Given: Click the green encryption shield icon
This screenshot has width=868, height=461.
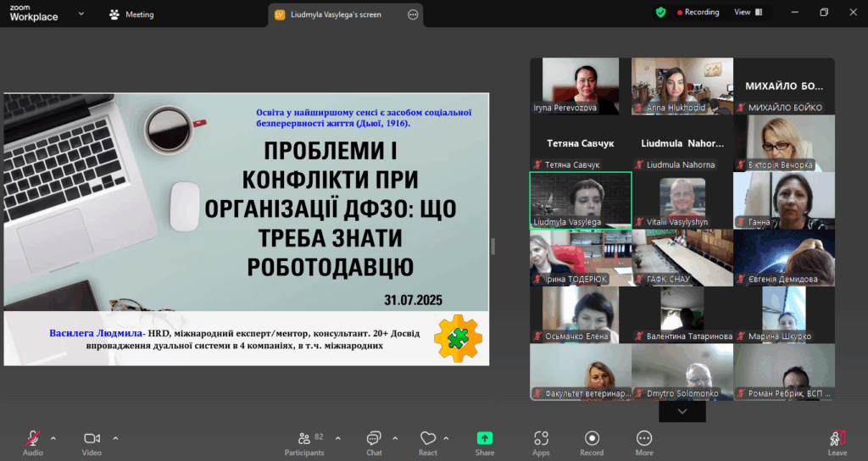Looking at the screenshot, I should pos(660,13).
